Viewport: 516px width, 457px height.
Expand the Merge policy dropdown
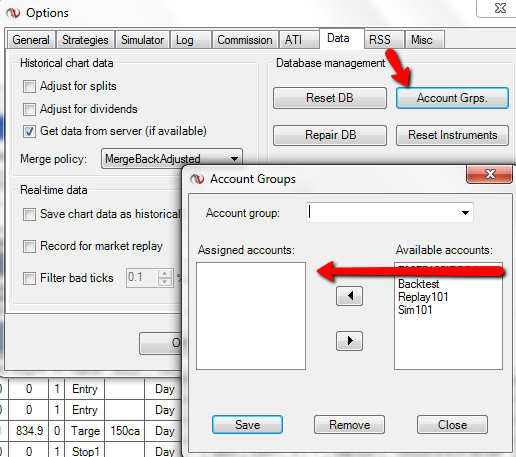coord(234,159)
